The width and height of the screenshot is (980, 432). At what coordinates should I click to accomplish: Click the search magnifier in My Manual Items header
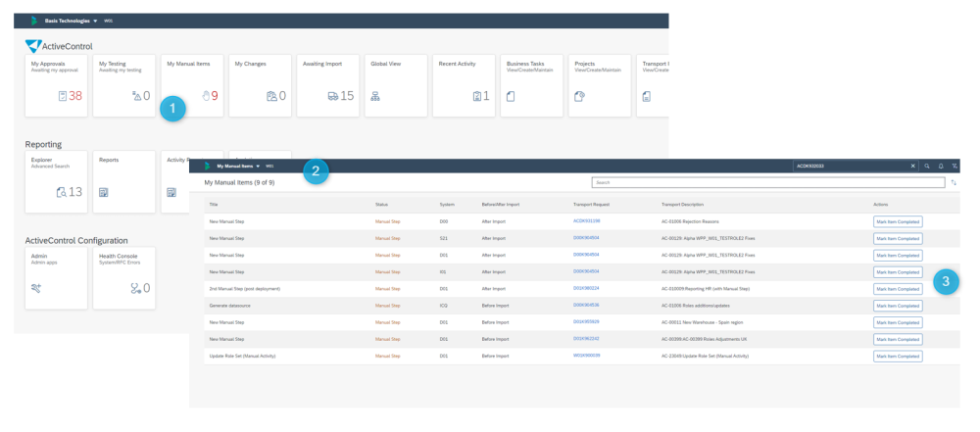[927, 167]
